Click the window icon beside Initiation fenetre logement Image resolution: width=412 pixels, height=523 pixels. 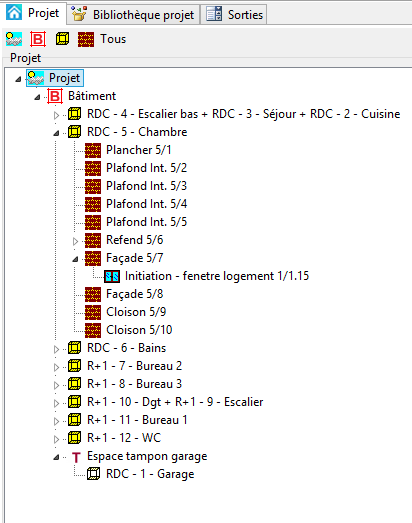coord(112,276)
